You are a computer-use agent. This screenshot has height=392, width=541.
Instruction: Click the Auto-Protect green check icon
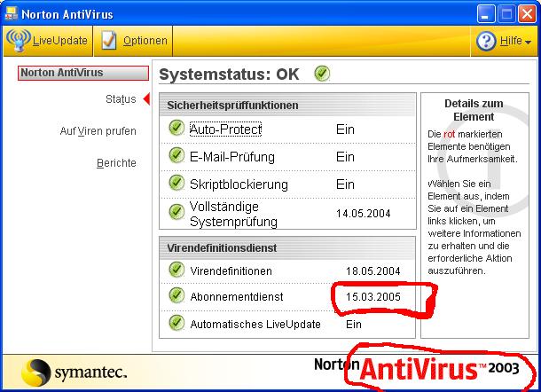click(x=176, y=128)
